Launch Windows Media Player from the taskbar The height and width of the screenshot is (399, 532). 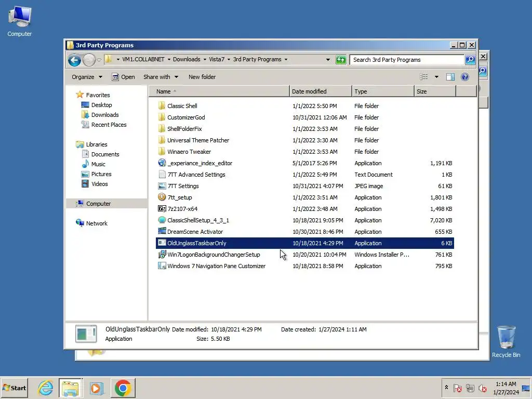click(x=96, y=388)
